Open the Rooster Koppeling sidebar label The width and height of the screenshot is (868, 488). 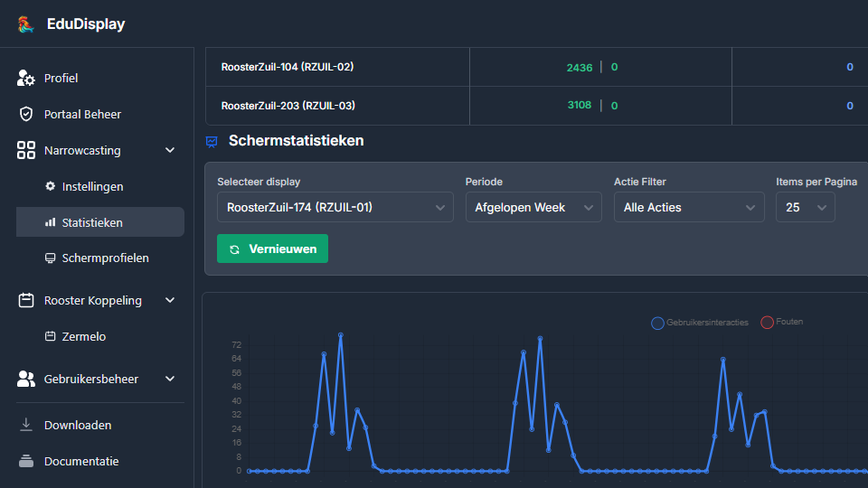pos(93,300)
